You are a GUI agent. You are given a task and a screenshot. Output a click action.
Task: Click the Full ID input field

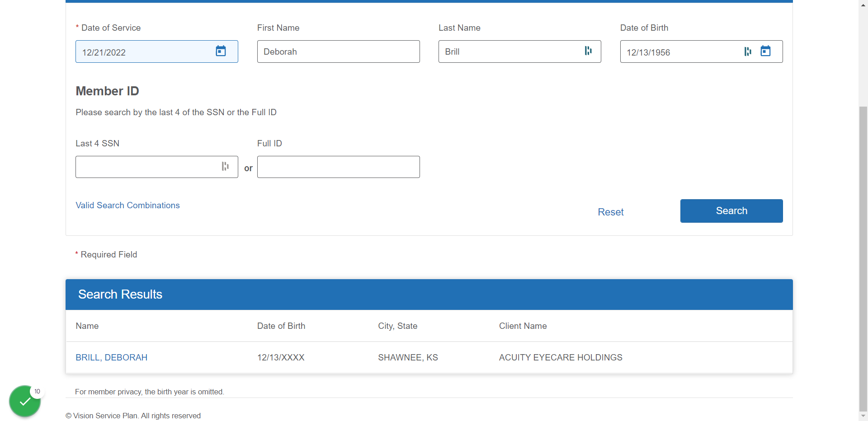pos(339,167)
